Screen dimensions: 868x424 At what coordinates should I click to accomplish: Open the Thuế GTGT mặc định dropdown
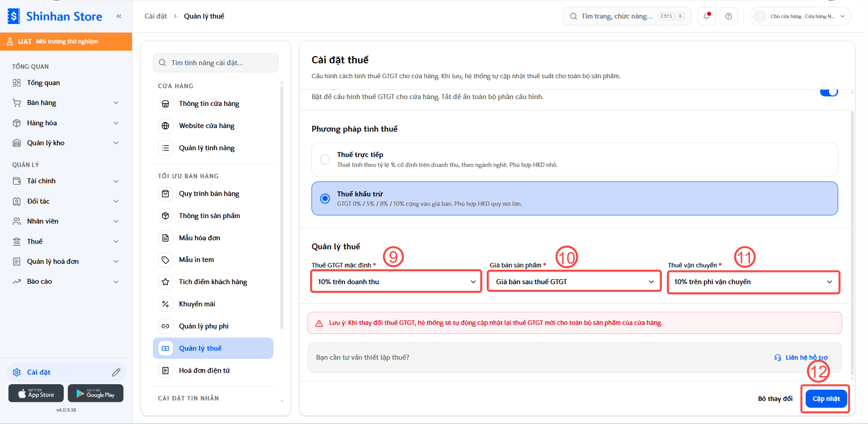396,281
